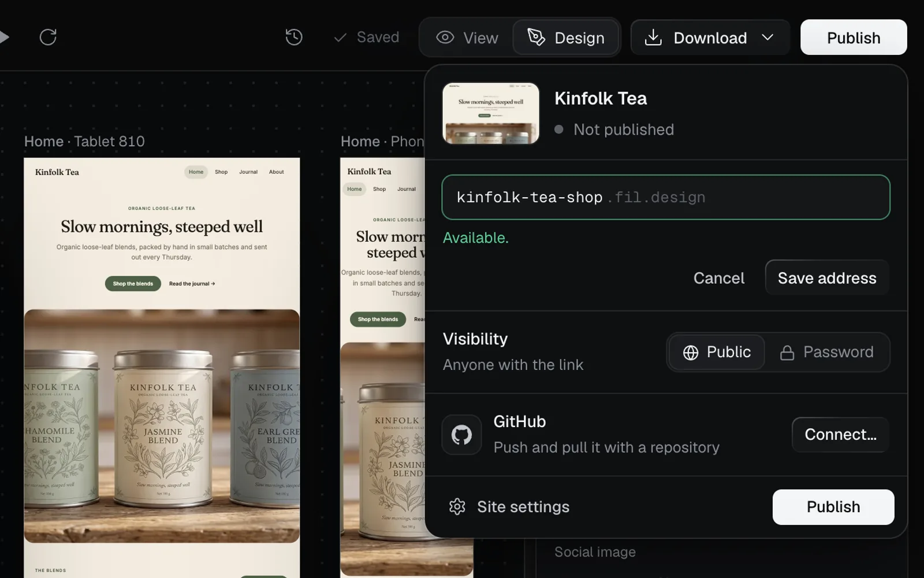Click the Available. status message

(476, 238)
